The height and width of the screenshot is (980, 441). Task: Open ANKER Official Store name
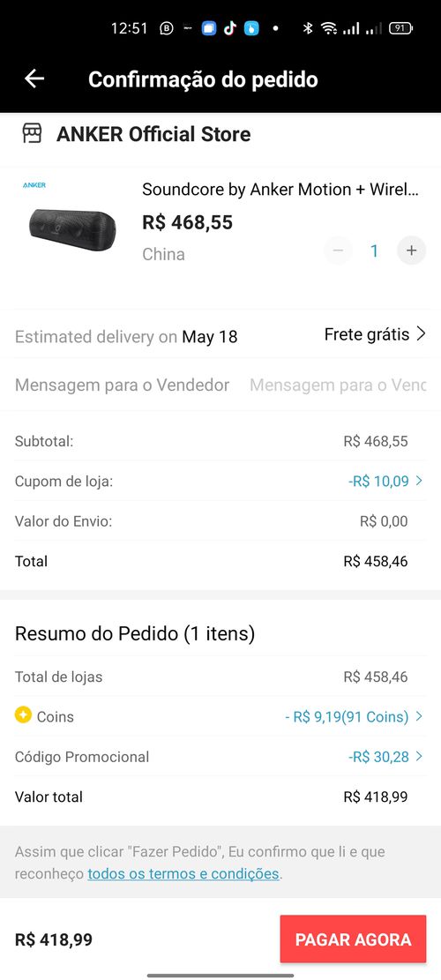(153, 134)
